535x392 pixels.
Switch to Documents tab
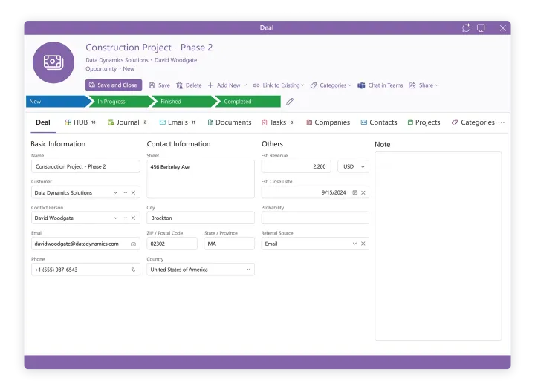pos(230,122)
